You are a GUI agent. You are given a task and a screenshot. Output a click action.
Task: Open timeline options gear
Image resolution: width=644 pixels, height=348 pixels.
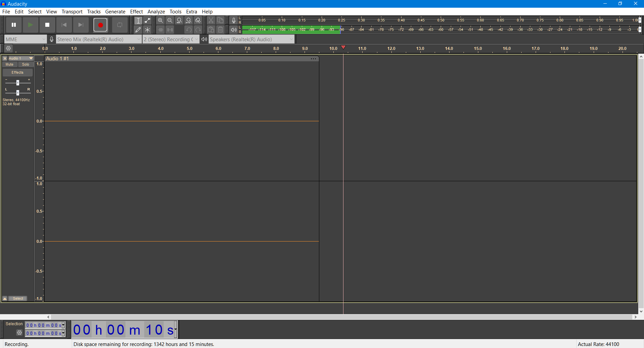[8, 49]
